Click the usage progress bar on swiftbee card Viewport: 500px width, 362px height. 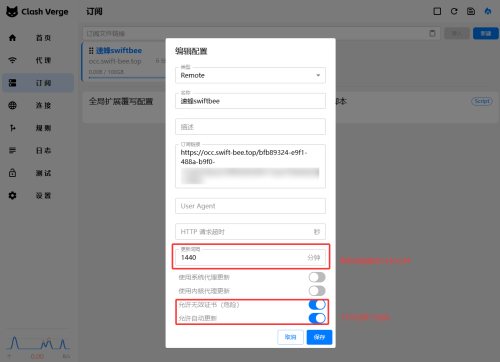click(x=127, y=78)
